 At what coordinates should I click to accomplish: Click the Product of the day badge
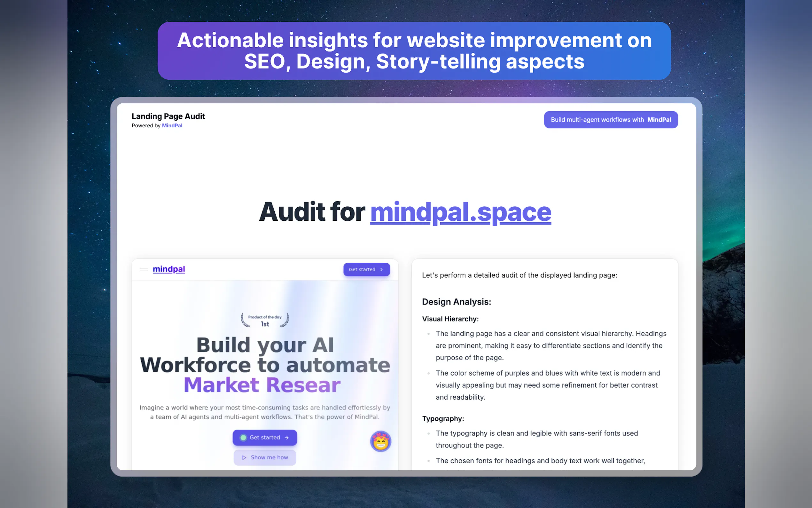pyautogui.click(x=265, y=320)
